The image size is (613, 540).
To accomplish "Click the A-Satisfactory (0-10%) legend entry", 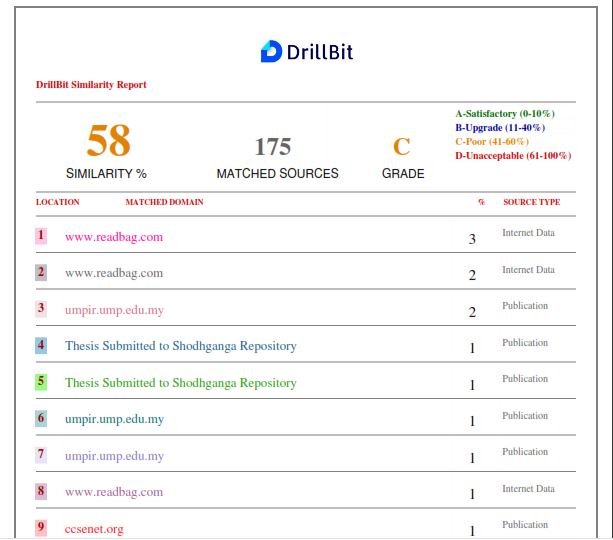I will 505,114.
